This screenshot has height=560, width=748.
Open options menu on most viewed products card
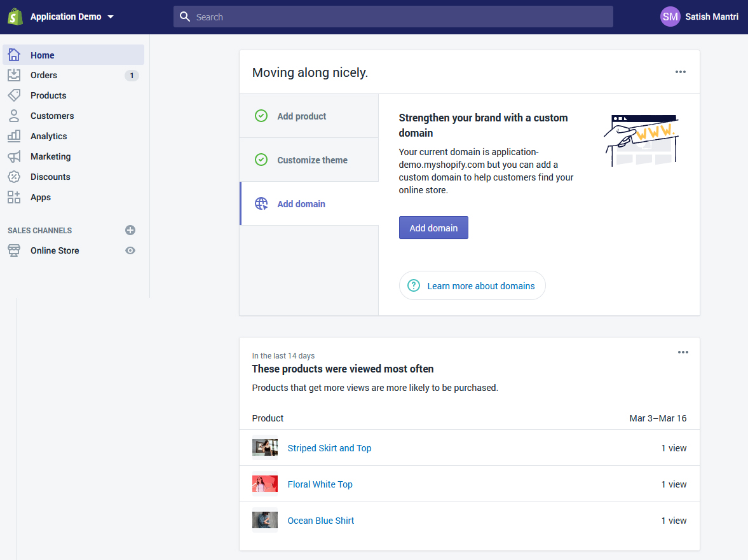coord(683,352)
